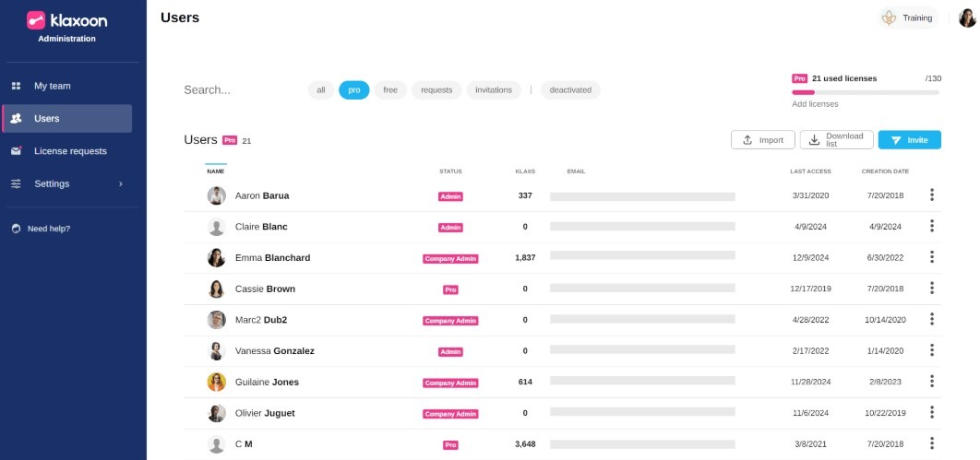Click the Invite button

(909, 140)
